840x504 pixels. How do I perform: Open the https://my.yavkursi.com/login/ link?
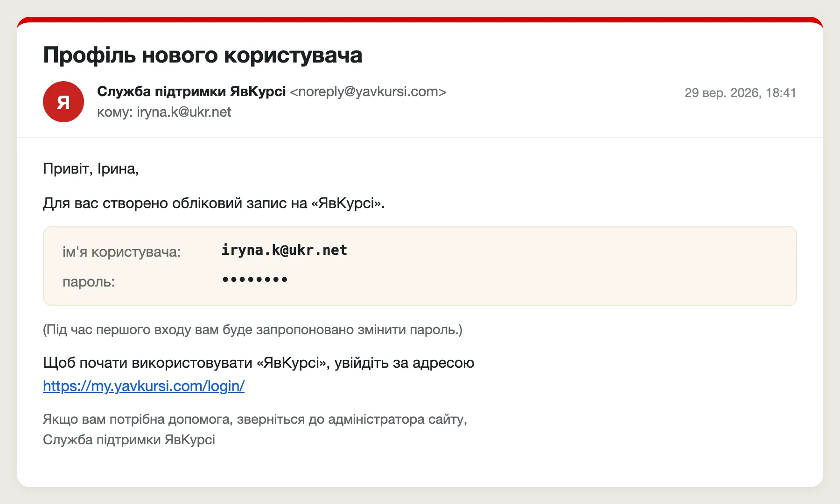(x=144, y=386)
